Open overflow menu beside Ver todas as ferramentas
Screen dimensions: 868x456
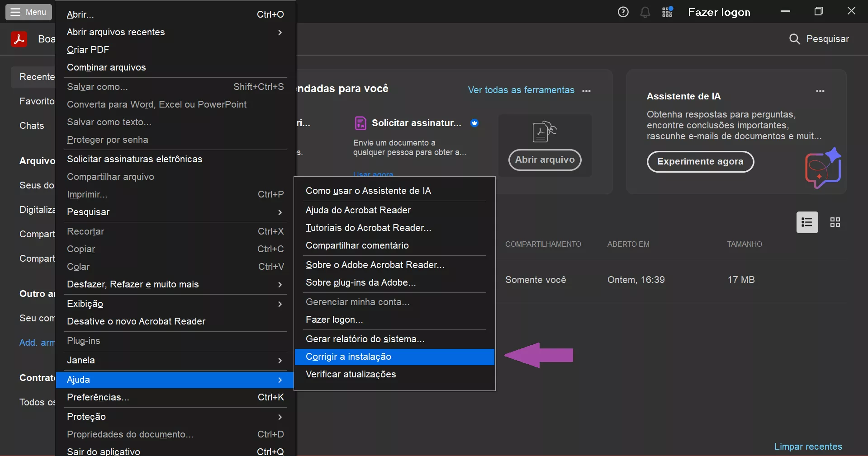coord(586,91)
